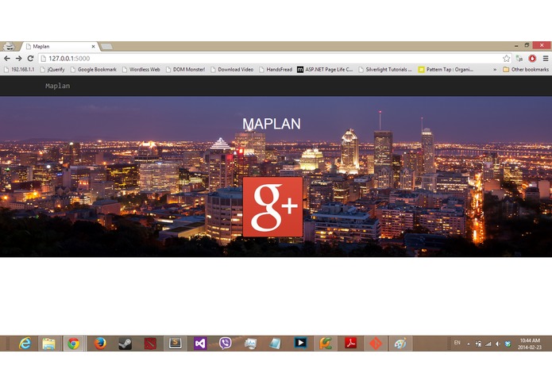
Task: Open the Dota 2 red taskbar icon
Action: tap(150, 343)
